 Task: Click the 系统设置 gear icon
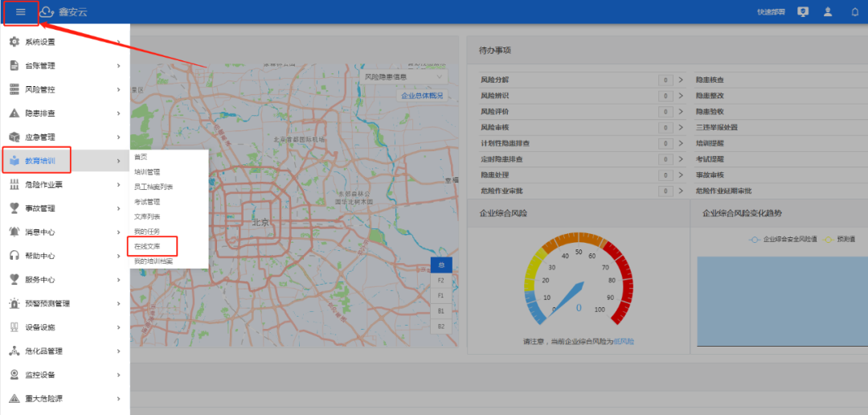tap(14, 42)
